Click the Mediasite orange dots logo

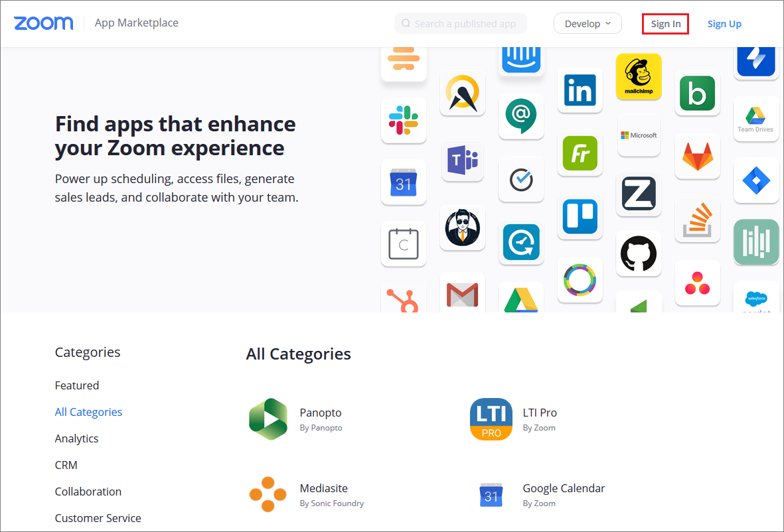(x=268, y=495)
